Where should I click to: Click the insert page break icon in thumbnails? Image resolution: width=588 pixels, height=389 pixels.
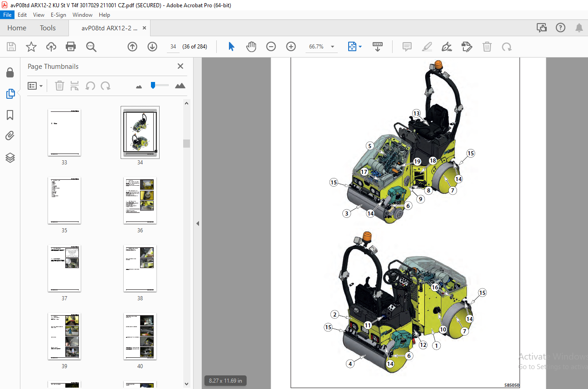75,86
